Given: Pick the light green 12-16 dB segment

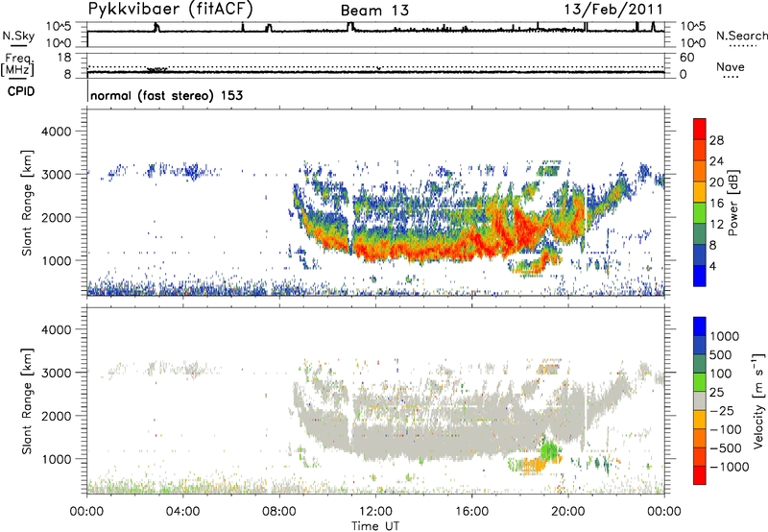Looking at the screenshot, I should pyautogui.click(x=700, y=213).
